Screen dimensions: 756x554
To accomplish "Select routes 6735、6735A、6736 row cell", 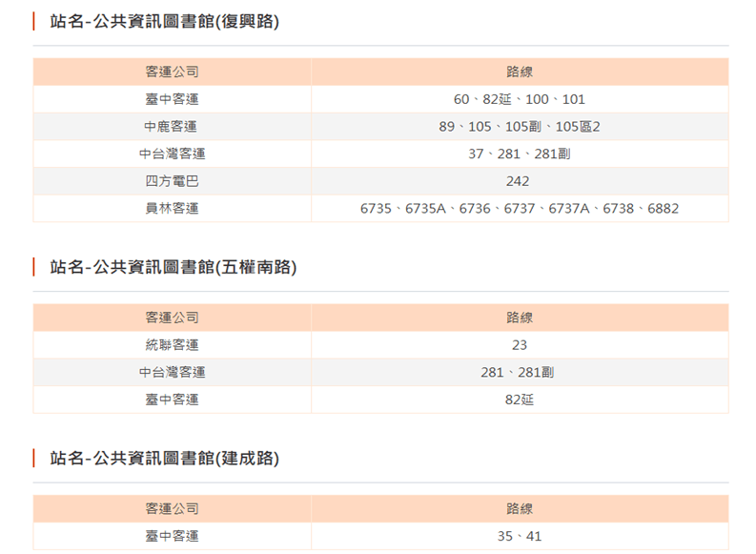I will pos(520,208).
